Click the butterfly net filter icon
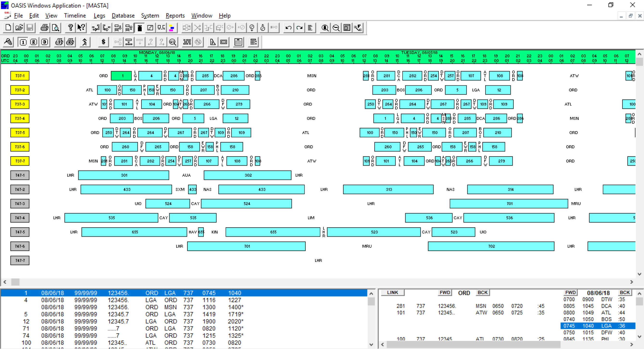This screenshot has width=644, height=349. (8, 42)
